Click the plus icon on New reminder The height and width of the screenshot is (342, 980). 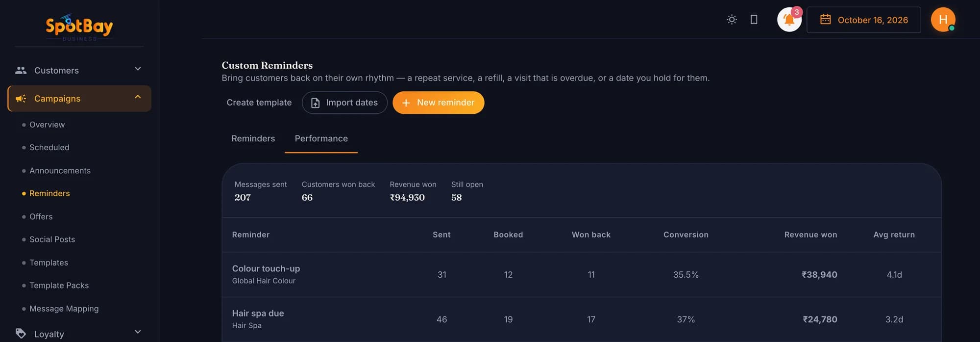click(x=406, y=103)
